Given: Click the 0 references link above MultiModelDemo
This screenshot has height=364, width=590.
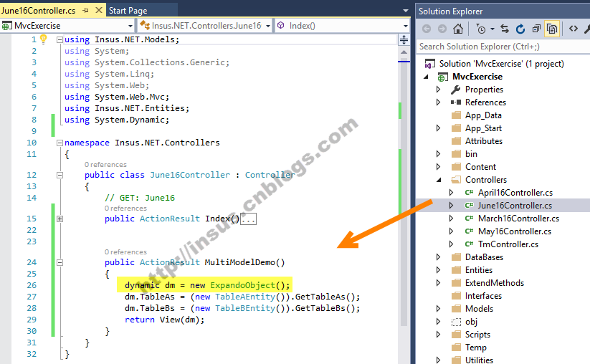Looking at the screenshot, I should 125,252.
